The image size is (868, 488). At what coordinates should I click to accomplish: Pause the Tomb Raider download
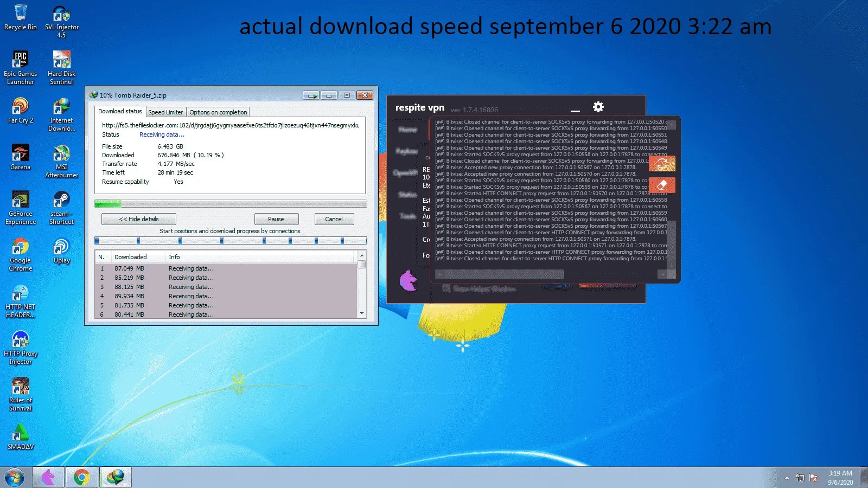(276, 219)
